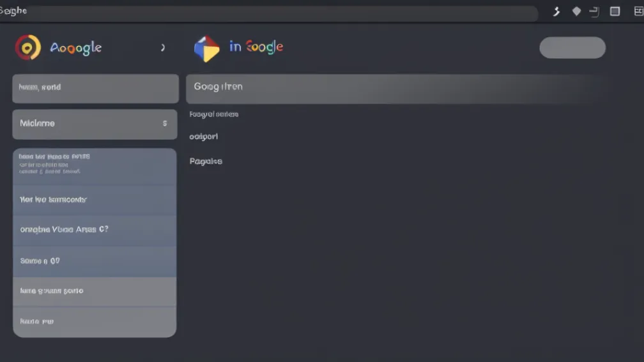The image size is (644, 362).
Task: Select the 'onagbne Vbae Arias C?' list item
Action: point(95,230)
